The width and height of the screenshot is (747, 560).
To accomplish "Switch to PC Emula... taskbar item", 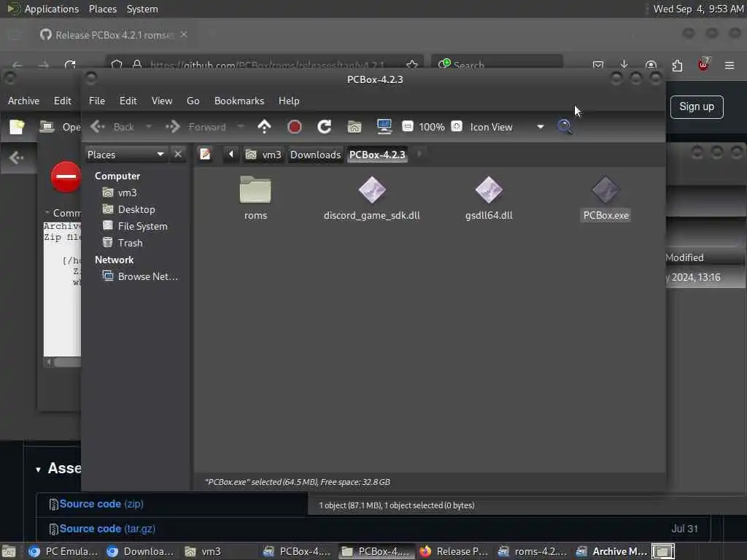I will pyautogui.click(x=63, y=551).
